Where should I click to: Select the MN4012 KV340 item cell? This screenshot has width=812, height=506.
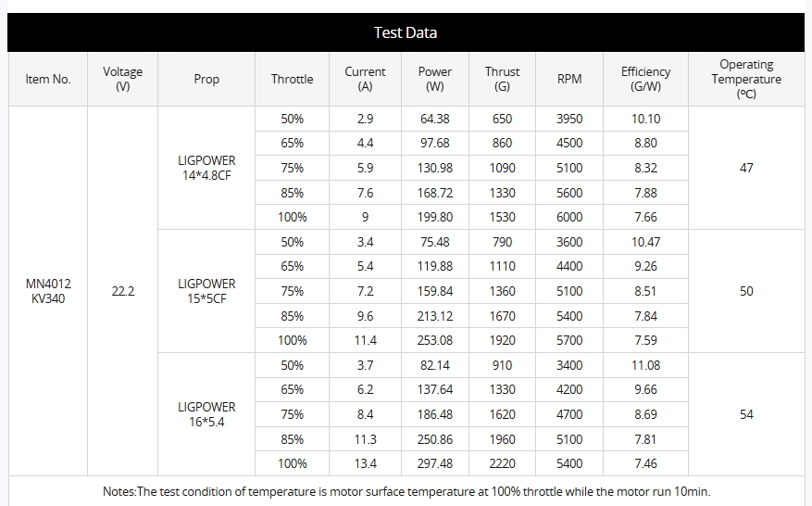(x=48, y=291)
